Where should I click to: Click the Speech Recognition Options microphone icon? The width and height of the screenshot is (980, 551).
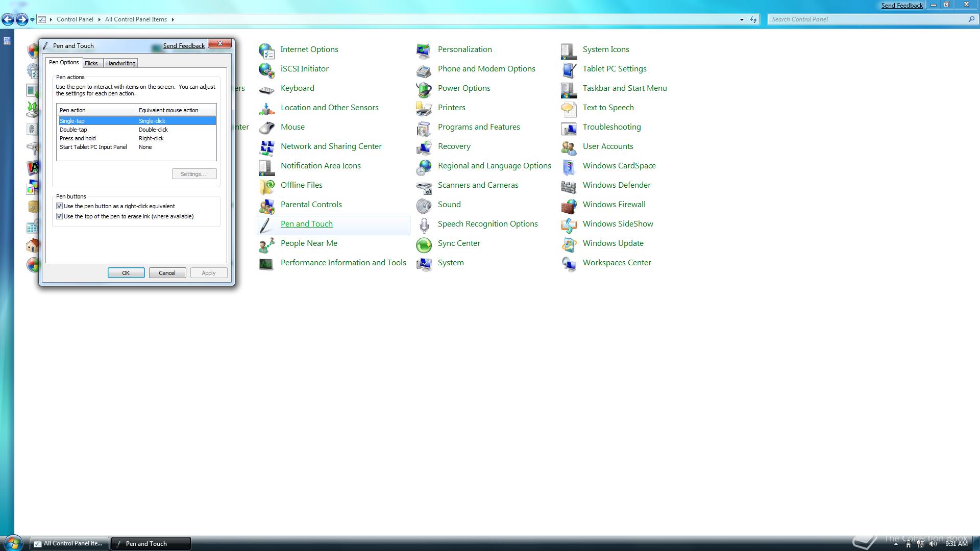424,224
